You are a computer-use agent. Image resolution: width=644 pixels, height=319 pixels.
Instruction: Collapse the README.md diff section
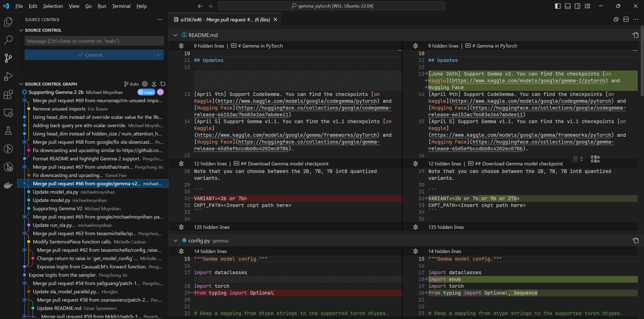(175, 35)
